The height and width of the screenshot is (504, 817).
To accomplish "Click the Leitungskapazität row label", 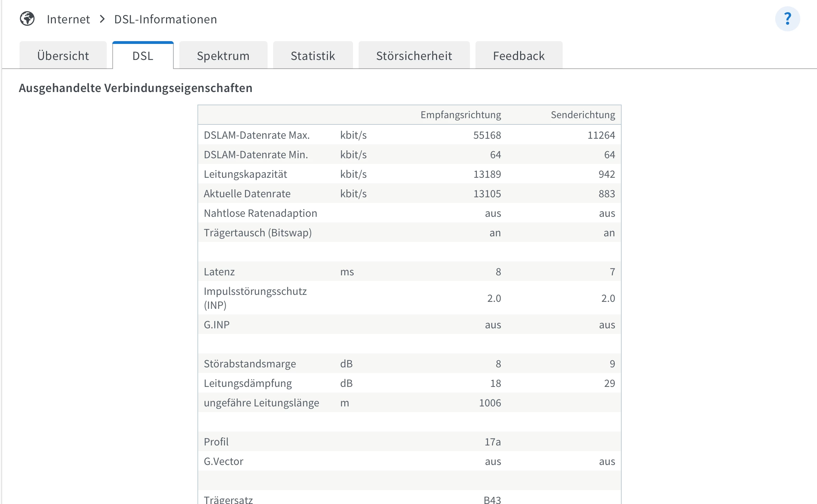I will tap(245, 174).
